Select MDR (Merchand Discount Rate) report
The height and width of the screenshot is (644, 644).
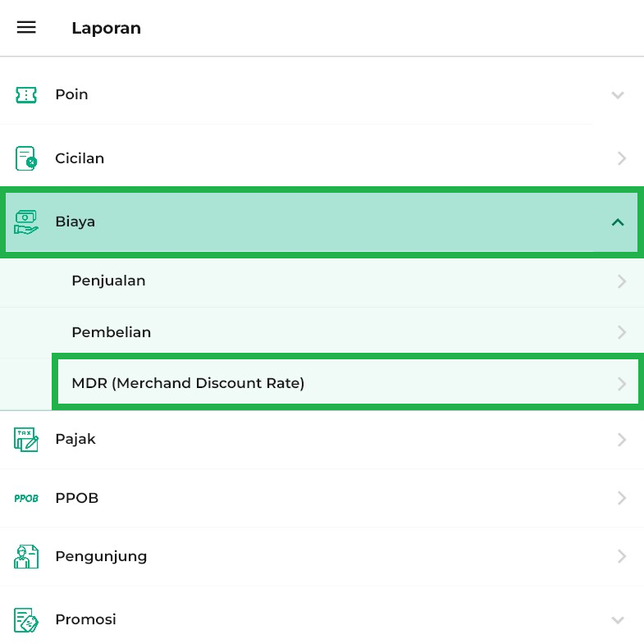click(188, 383)
